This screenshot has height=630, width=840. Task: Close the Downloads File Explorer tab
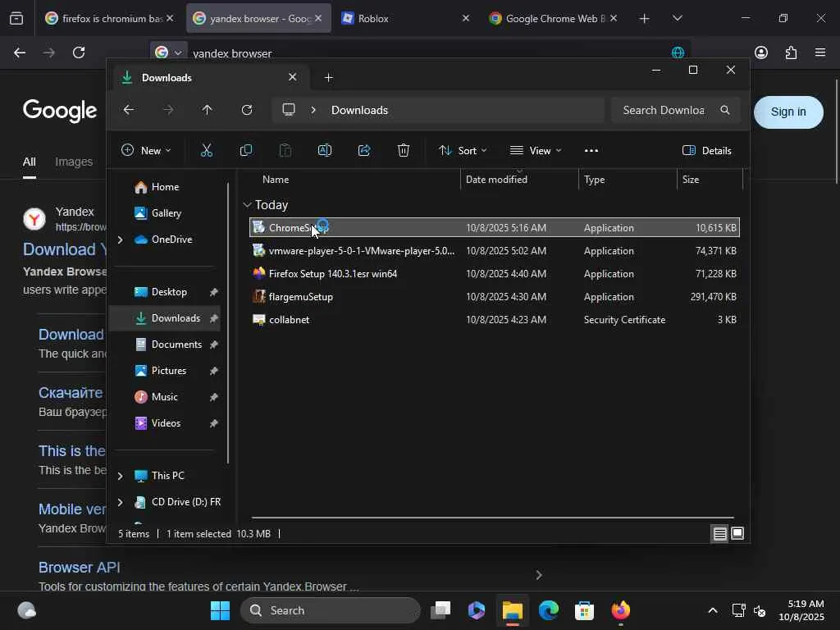[x=293, y=77]
